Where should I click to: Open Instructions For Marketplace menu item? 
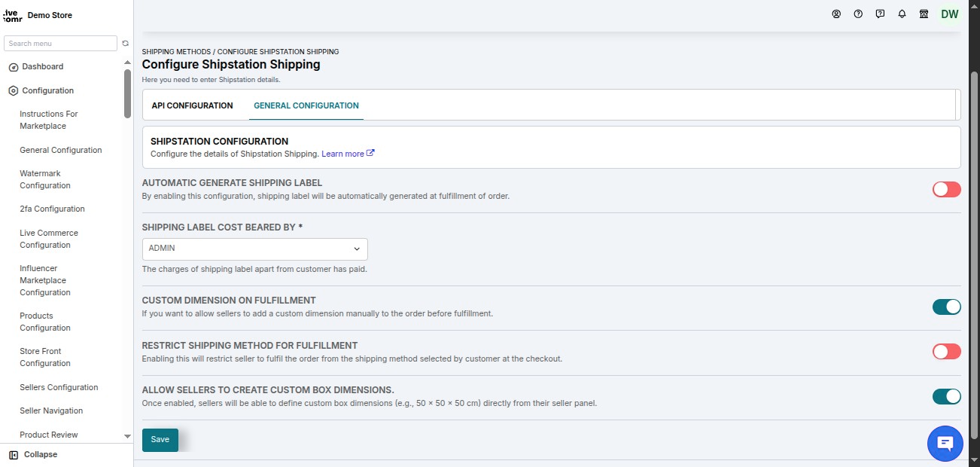(49, 121)
